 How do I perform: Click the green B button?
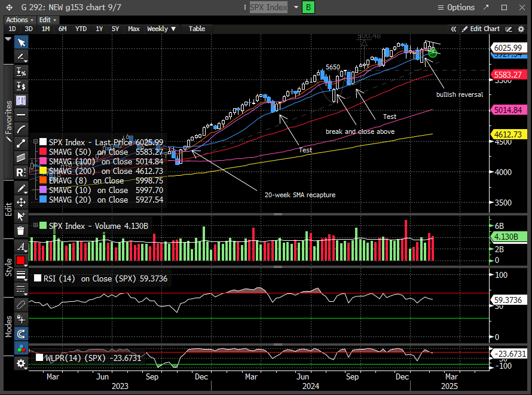pyautogui.click(x=308, y=7)
